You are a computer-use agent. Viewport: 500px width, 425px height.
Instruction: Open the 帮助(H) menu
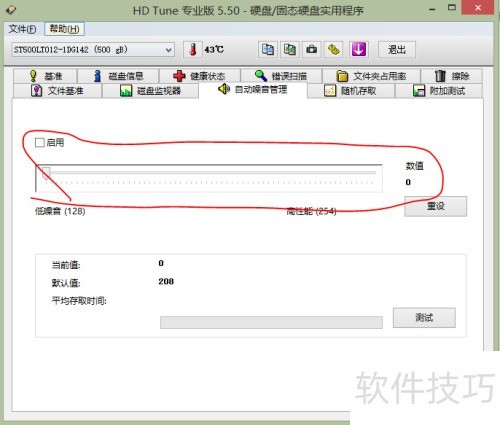click(x=64, y=29)
